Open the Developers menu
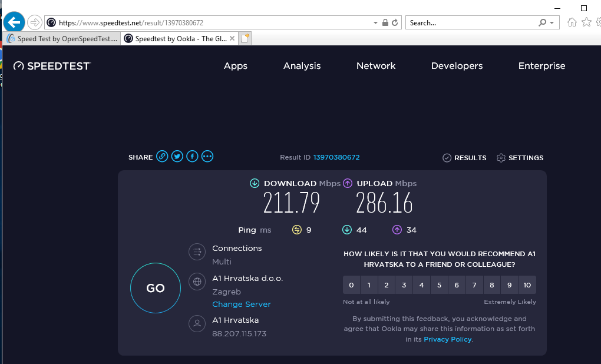Viewport: 601px width, 364px height. pyautogui.click(x=457, y=66)
